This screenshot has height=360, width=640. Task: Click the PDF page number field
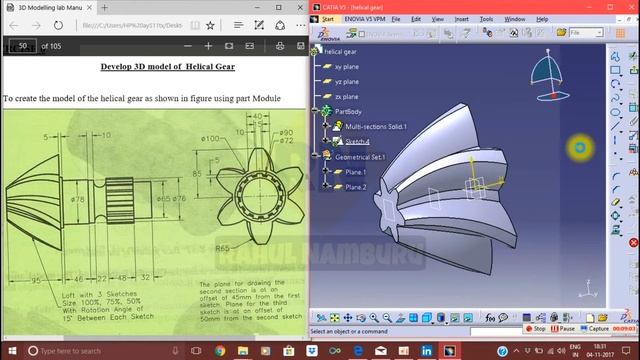pyautogui.click(x=23, y=46)
